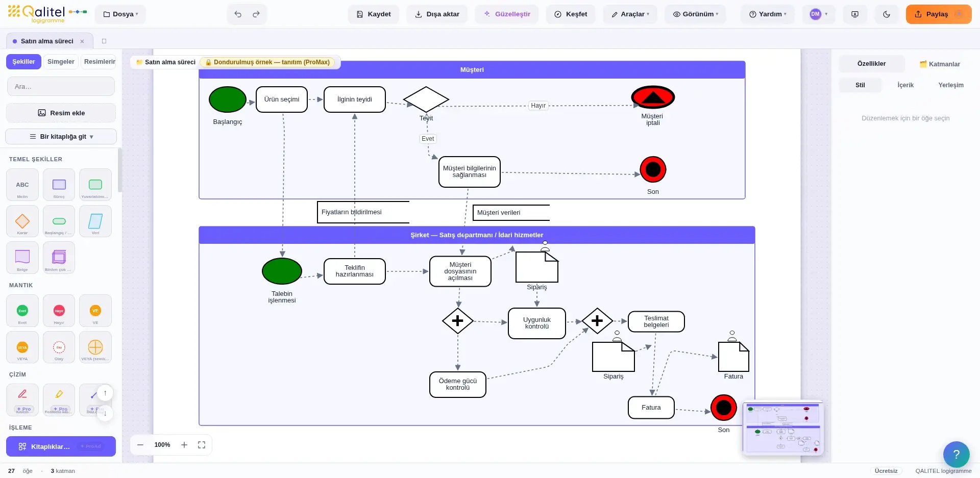Expand 'Bir kitaplığa git' dropdown
980x478 pixels.
61,137
